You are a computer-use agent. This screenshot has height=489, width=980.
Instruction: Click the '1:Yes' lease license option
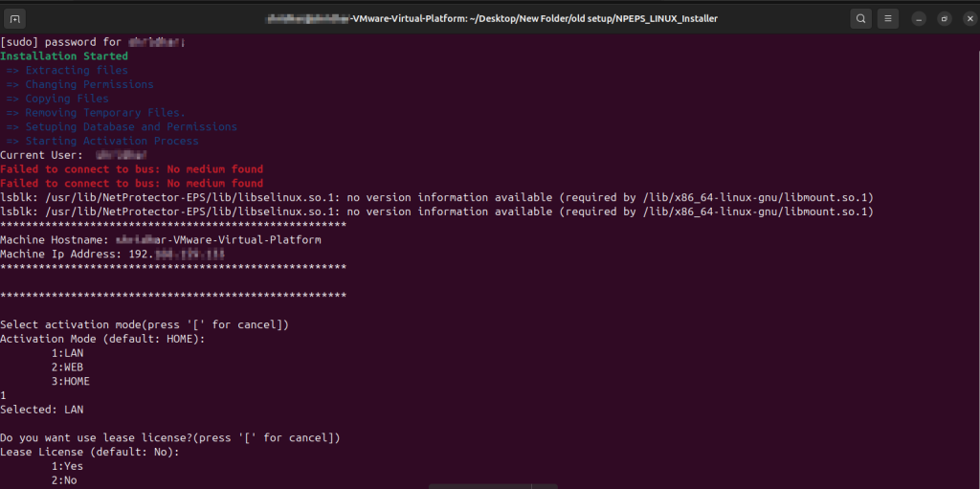(x=68, y=466)
